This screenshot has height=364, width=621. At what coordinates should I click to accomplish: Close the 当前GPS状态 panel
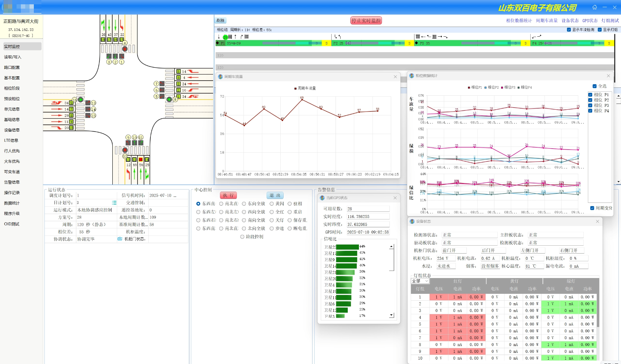coord(395,198)
